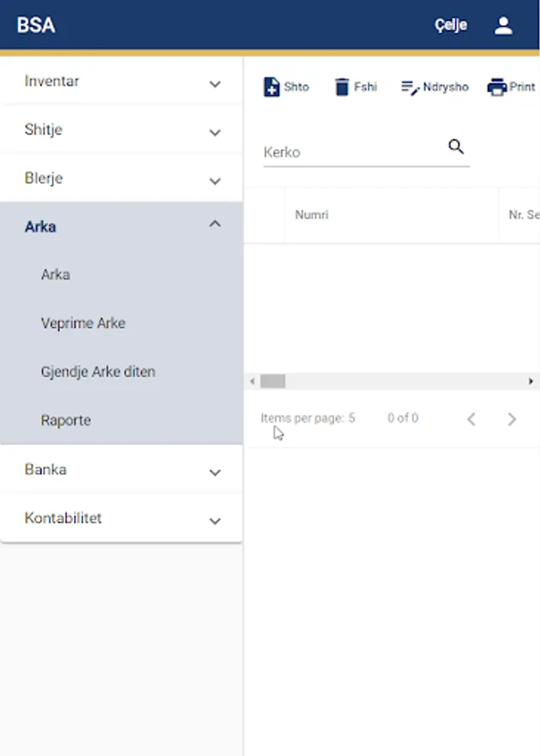Click the horizontal table scrollbar thumb
The width and height of the screenshot is (540, 756).
point(273,381)
